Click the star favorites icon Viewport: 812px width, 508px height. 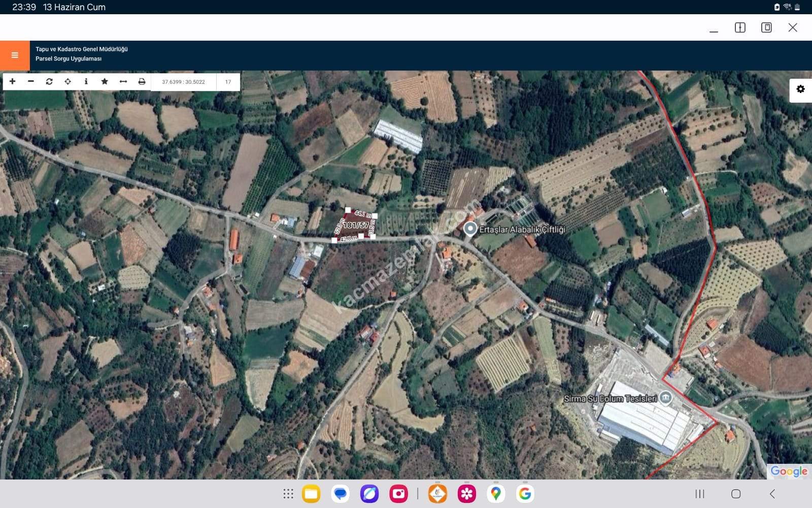point(105,81)
